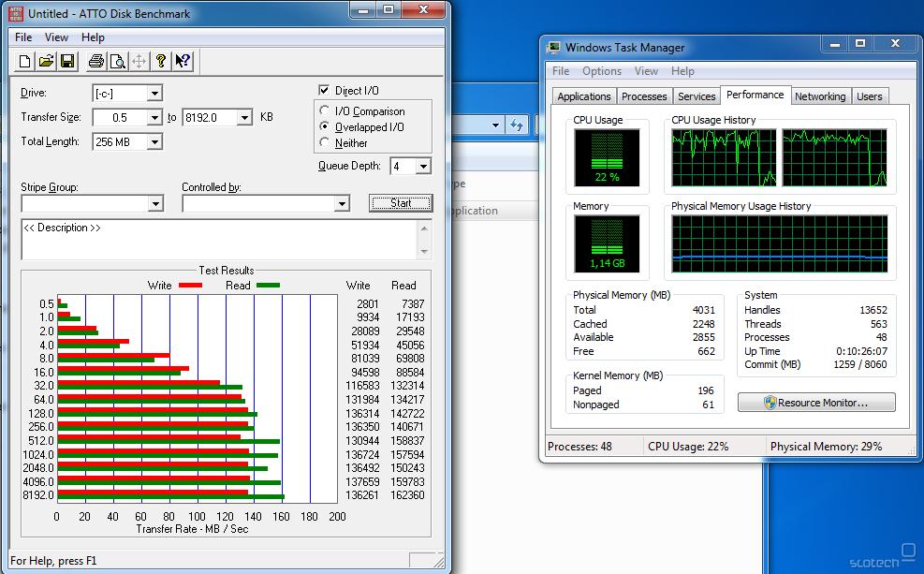The image size is (924, 574).
Task: Switch to the Applications tab in Task Manager
Action: coord(584,96)
